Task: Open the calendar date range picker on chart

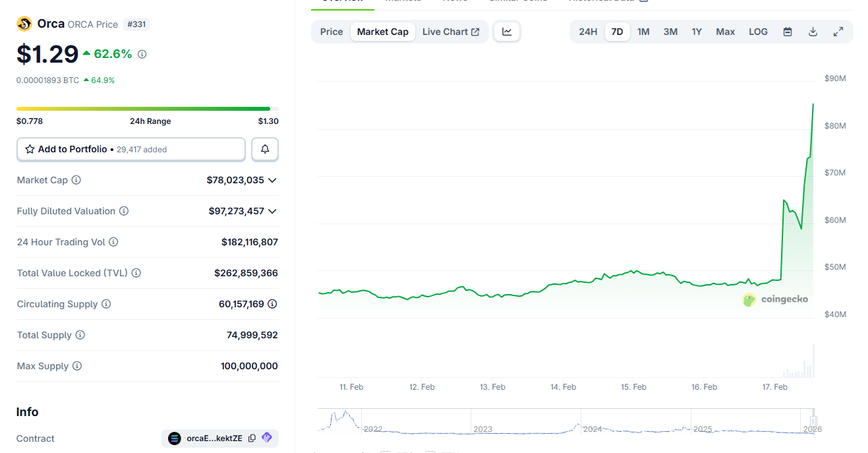Action: coord(787,31)
